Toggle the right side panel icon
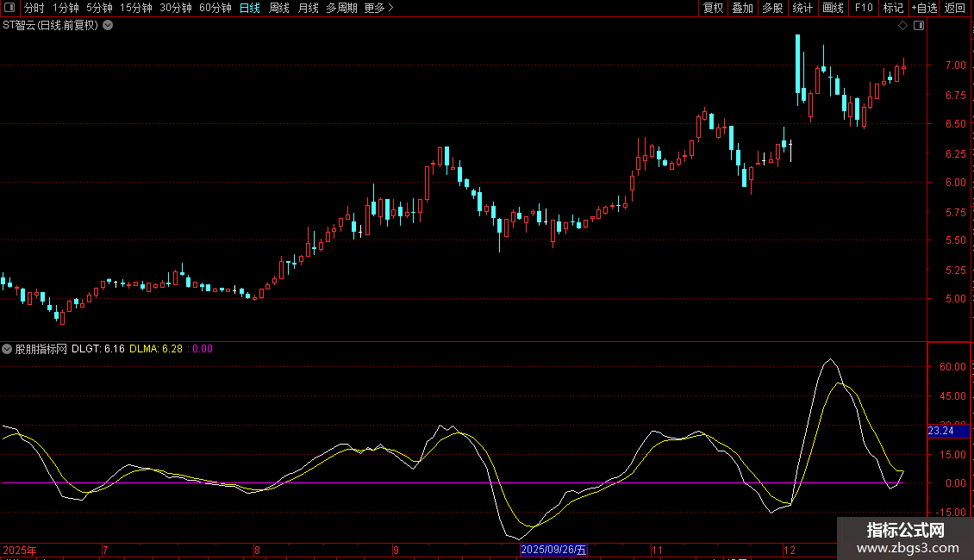 (x=918, y=26)
